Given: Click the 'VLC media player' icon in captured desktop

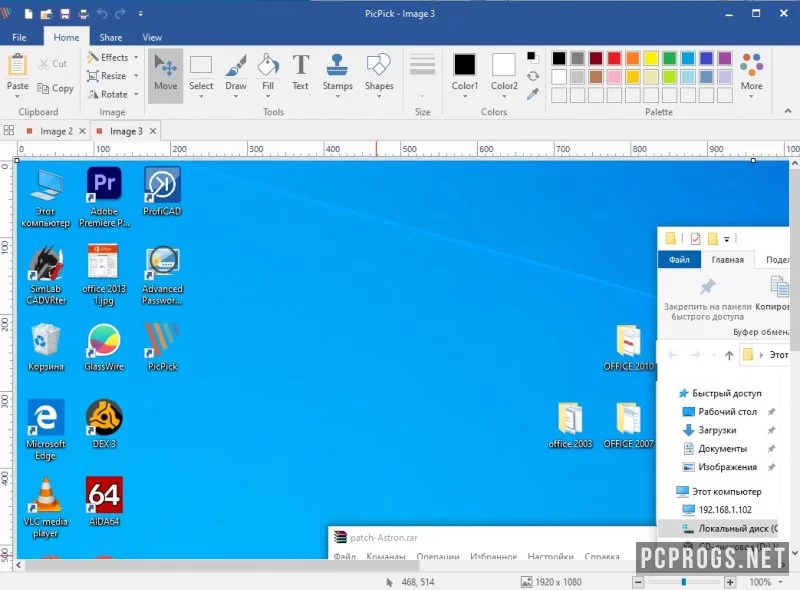Looking at the screenshot, I should pyautogui.click(x=45, y=508).
